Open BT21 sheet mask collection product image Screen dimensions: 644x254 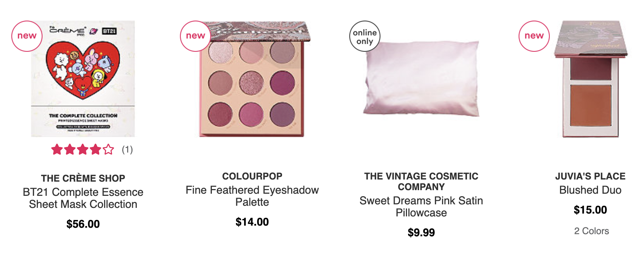(83, 79)
